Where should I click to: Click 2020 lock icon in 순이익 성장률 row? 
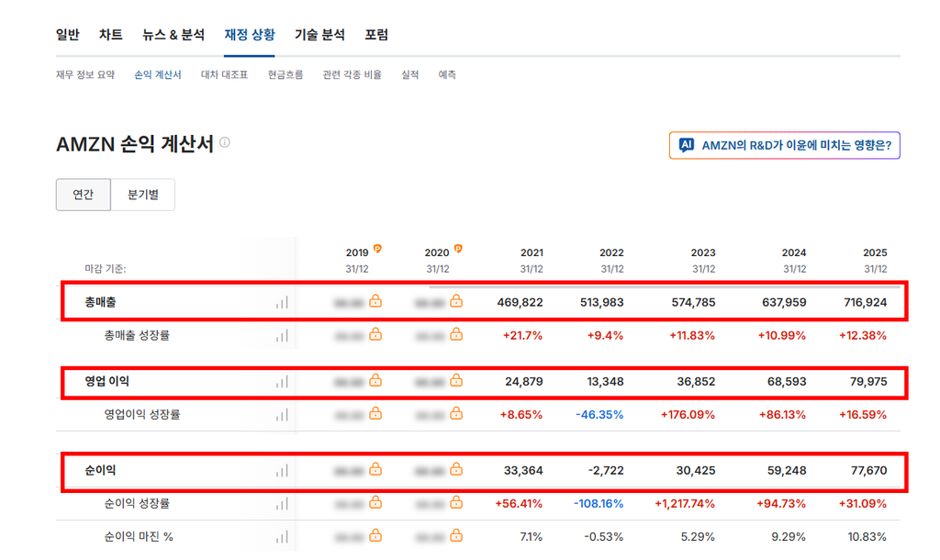tap(456, 502)
